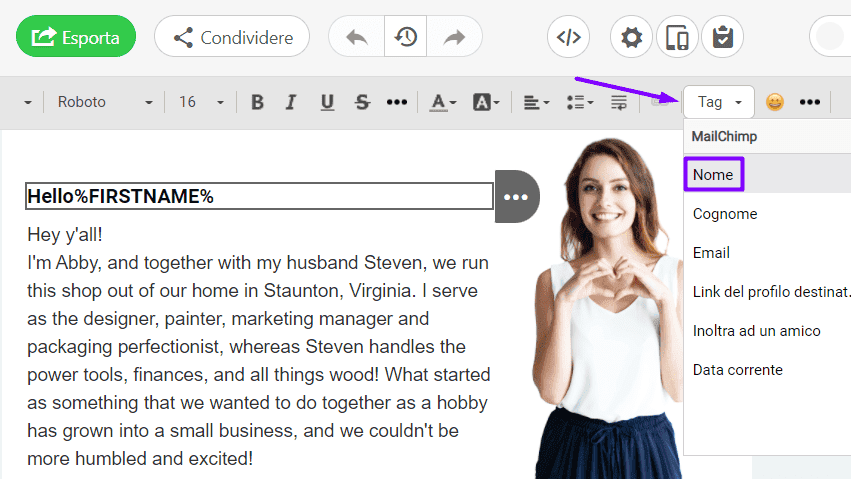The width and height of the screenshot is (851, 479).
Task: Open the HTML code editor icon
Action: pyautogui.click(x=568, y=38)
